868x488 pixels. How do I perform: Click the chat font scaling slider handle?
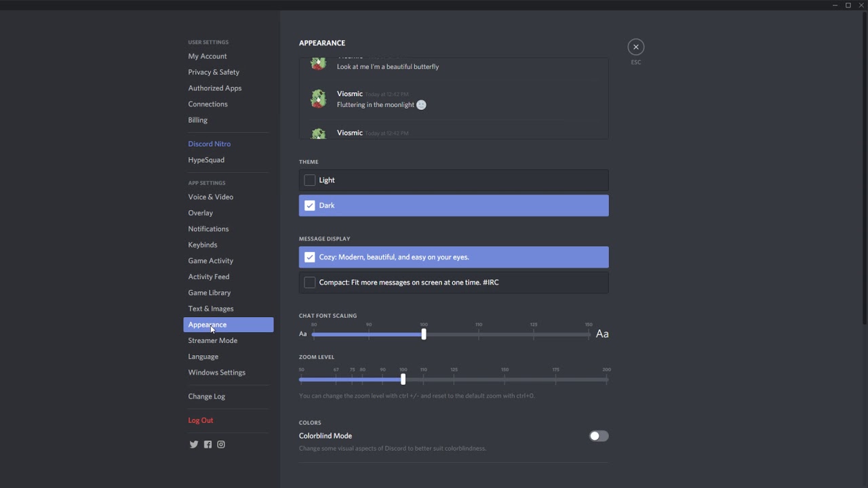pos(424,334)
